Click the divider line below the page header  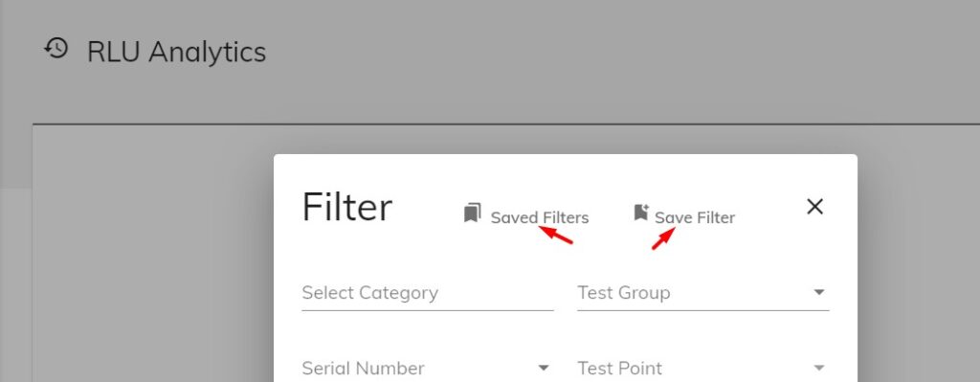pos(506,124)
